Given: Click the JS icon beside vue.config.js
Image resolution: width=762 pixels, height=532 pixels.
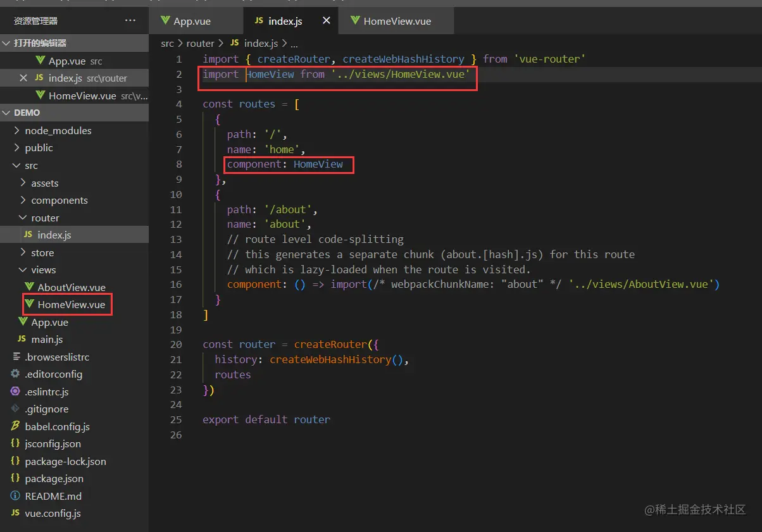Looking at the screenshot, I should tap(16, 514).
